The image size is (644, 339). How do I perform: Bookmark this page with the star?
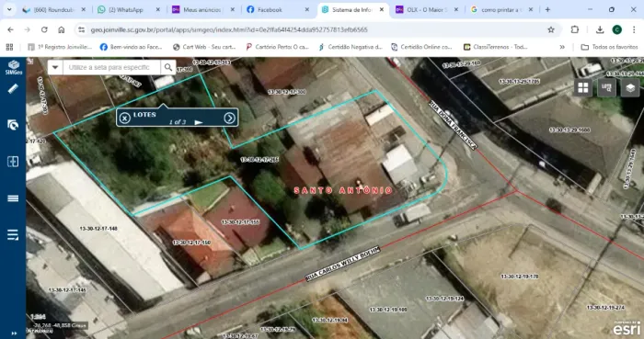point(551,29)
